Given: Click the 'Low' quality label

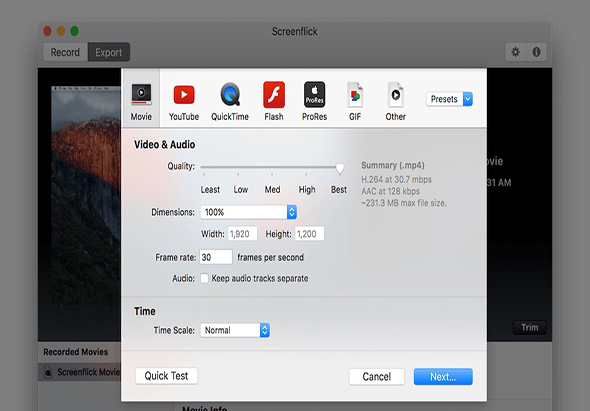Looking at the screenshot, I should [241, 190].
